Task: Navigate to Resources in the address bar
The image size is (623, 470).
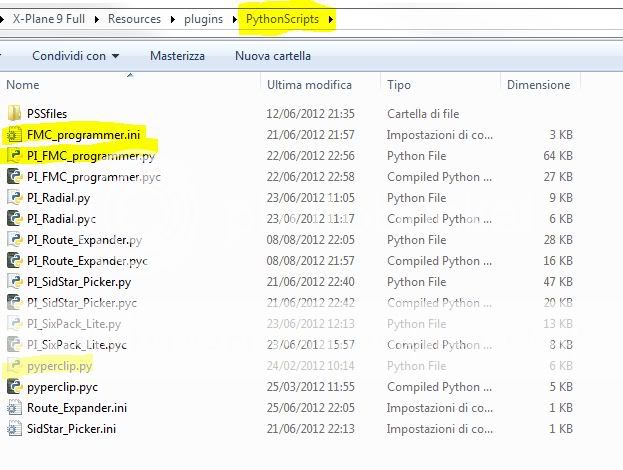Action: click(134, 19)
